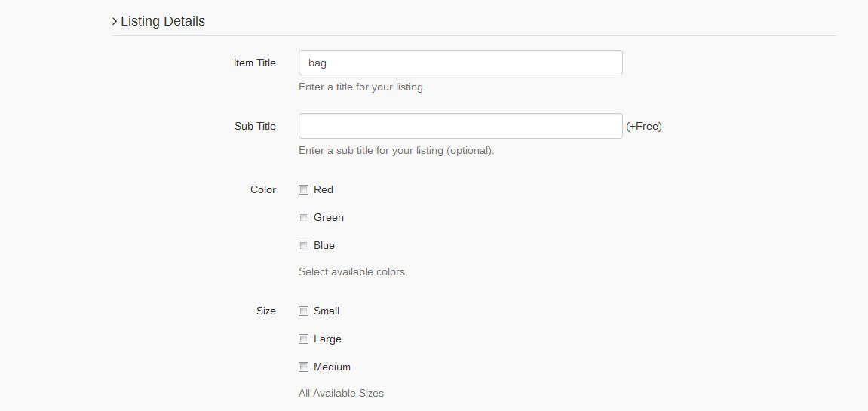
Task: Click the 'Select available colors' help text
Action: click(353, 272)
